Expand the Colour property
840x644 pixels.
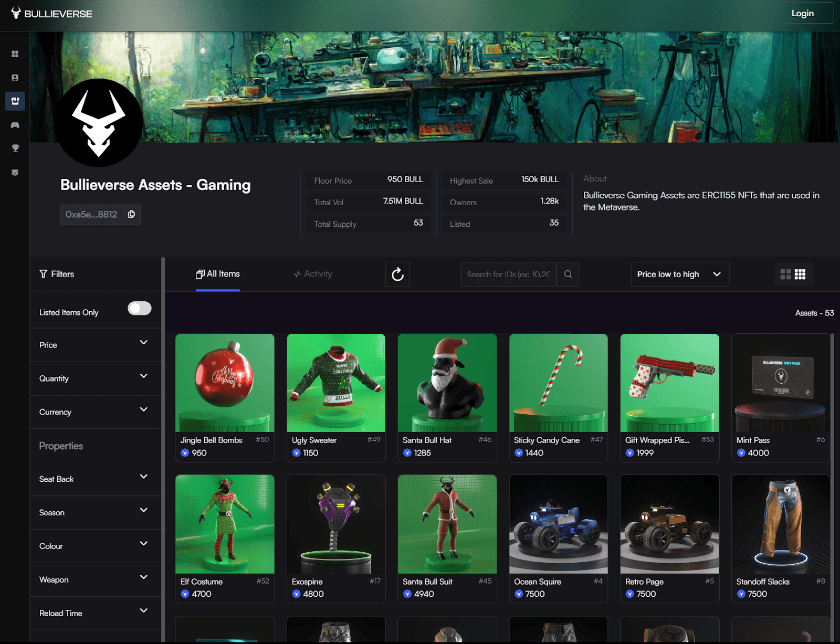(x=96, y=546)
